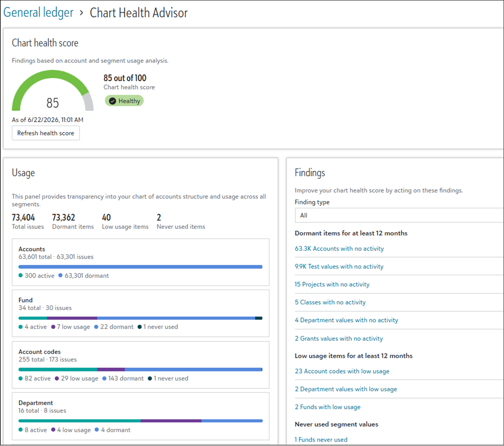Click the Account codes usage progress bar
The image size is (504, 446).
point(141,369)
